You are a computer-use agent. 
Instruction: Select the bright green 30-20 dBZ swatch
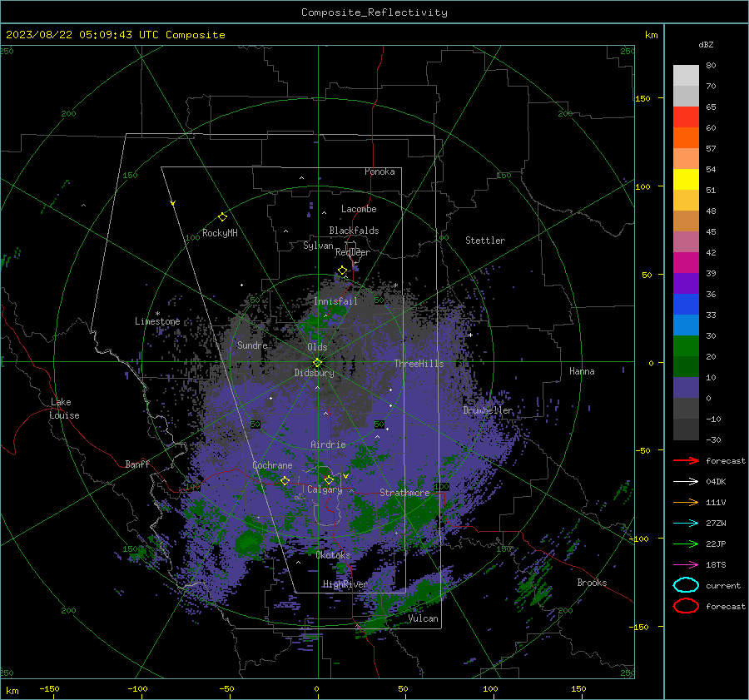[x=686, y=346]
